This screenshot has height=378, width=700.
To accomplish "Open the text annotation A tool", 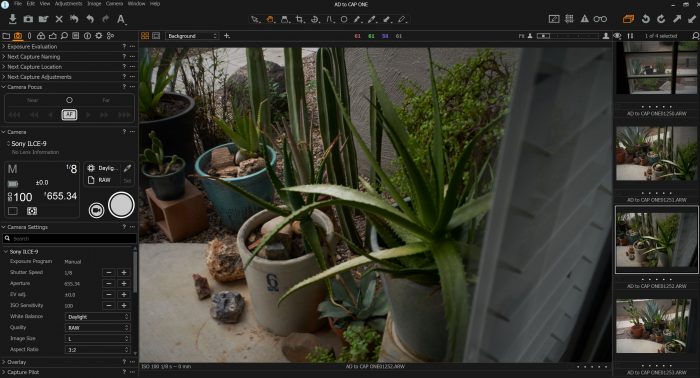I will pyautogui.click(x=121, y=19).
